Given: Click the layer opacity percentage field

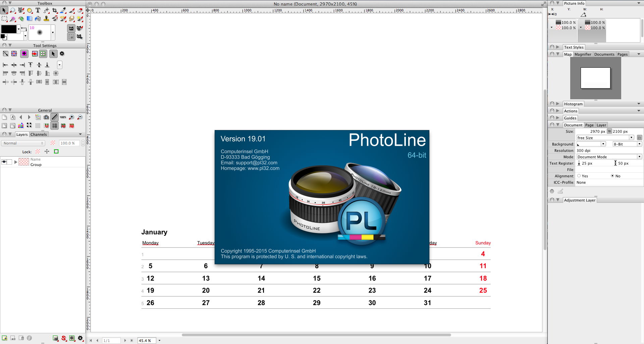Looking at the screenshot, I should point(69,143).
